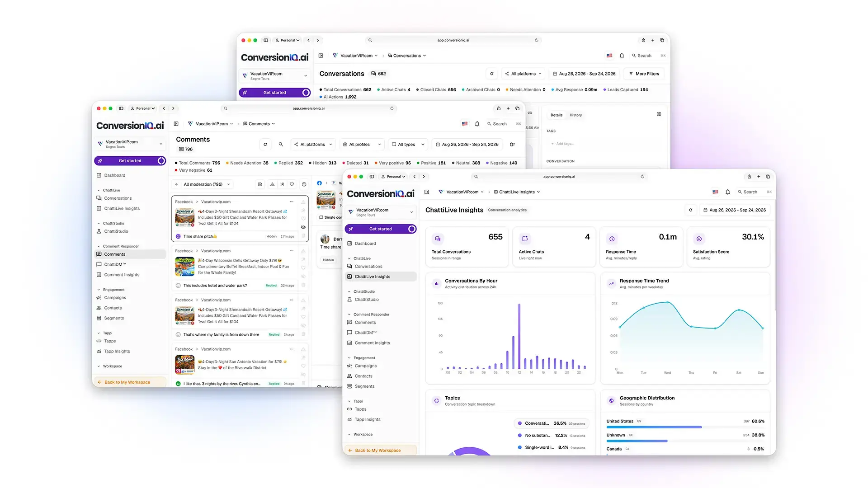Screen dimensions: 868x488
Task: Click the Share icon in the Insights browser toolbar
Action: click(x=749, y=177)
